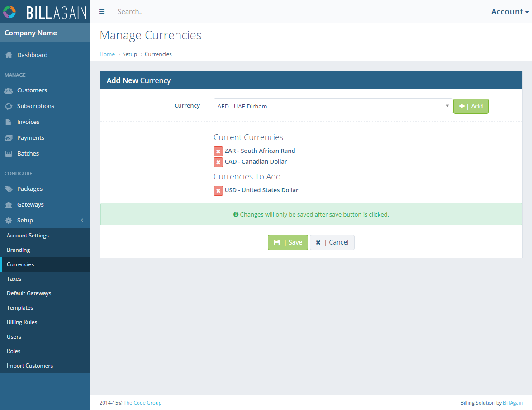Open Default Gateways under Setup

45,293
